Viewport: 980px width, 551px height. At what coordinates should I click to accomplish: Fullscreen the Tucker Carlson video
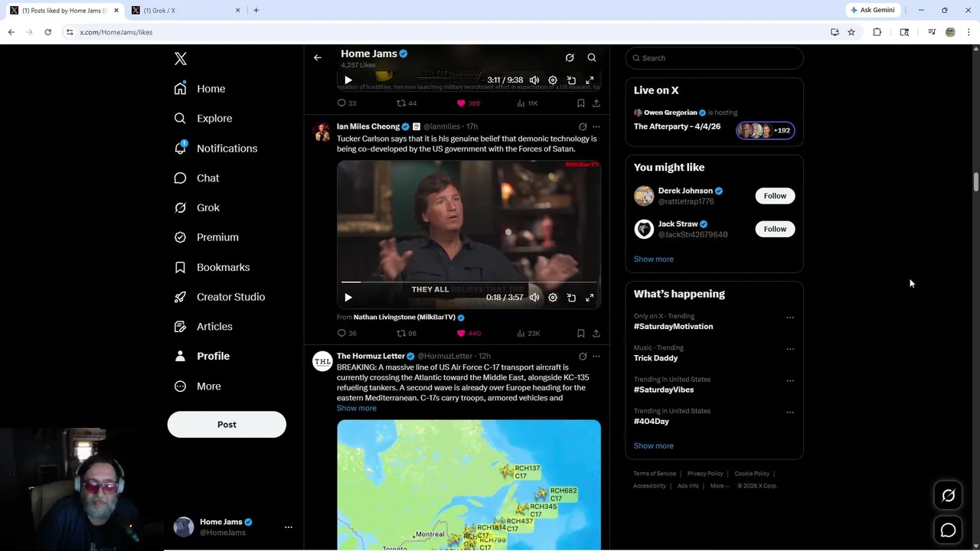[x=590, y=298]
